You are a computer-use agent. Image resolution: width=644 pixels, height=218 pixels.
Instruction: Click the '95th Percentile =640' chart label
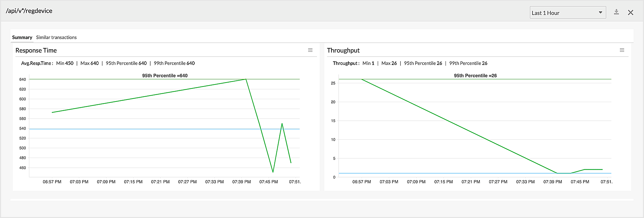click(165, 76)
